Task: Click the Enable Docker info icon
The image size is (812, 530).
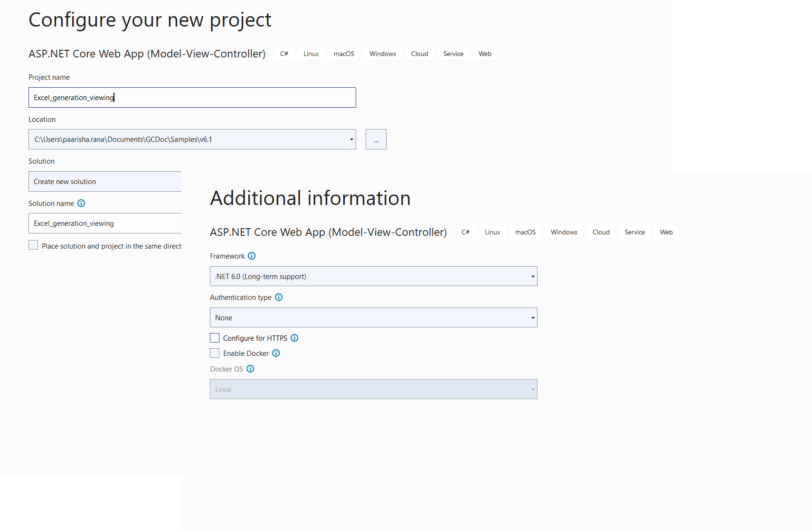Action: 276,353
